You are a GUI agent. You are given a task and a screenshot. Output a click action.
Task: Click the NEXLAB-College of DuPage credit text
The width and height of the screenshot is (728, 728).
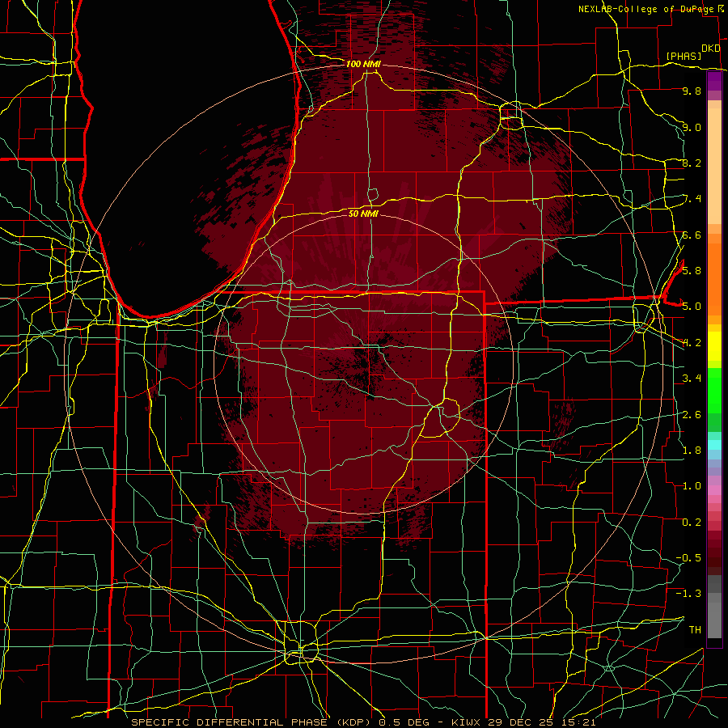click(x=645, y=9)
